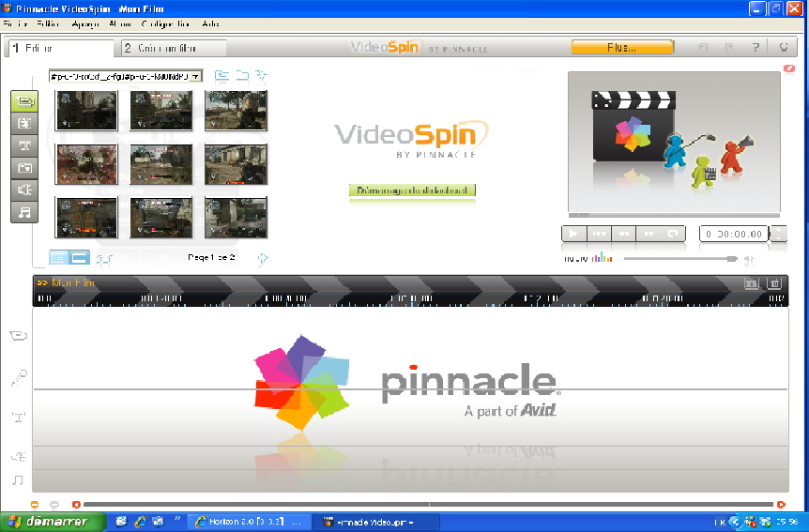809x532 pixels.
Task: Click the timeline scroll right red arrow
Action: point(781,504)
